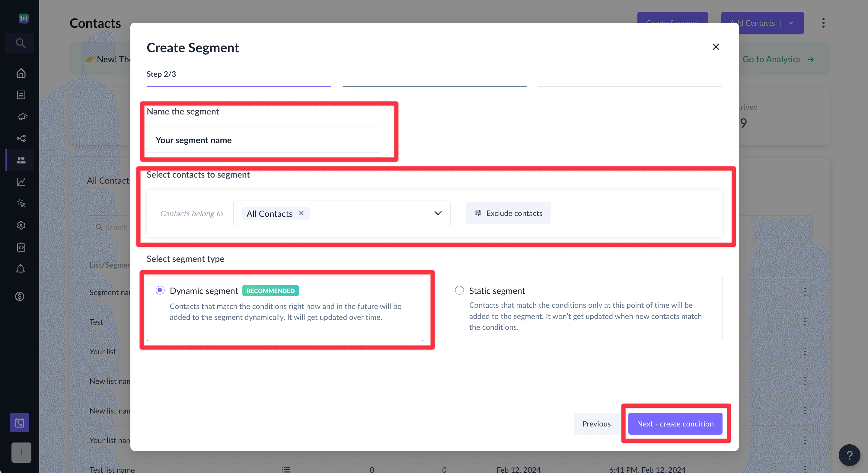
Task: Open the automations workflow icon
Action: tap(20, 138)
